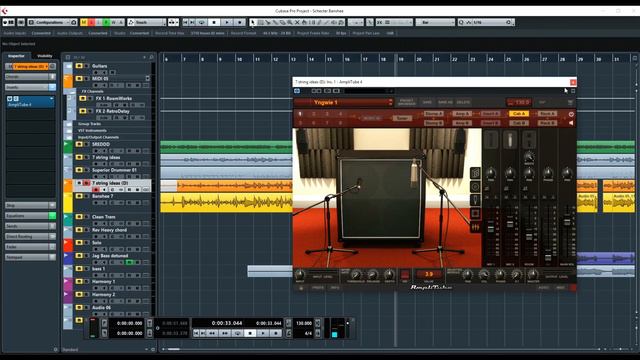This screenshot has width=640, height=360.
Task: Select the Range Selection tool
Action: (260, 22)
